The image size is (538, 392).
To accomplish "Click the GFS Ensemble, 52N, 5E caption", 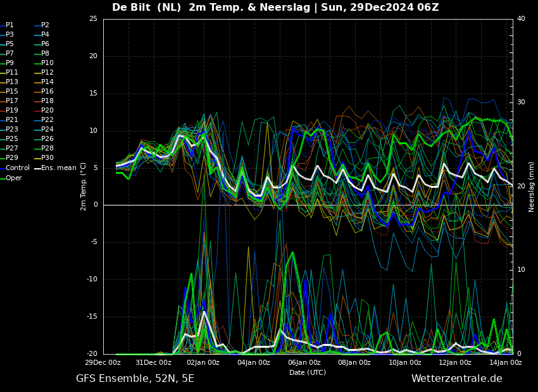I will pos(135,379).
